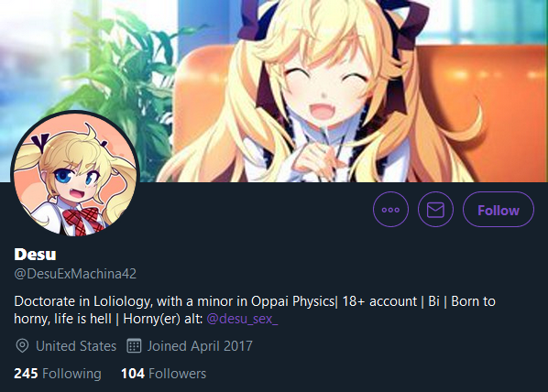Open the three-dot more options menu
Screen dimensions: 548x392
(x=390, y=210)
